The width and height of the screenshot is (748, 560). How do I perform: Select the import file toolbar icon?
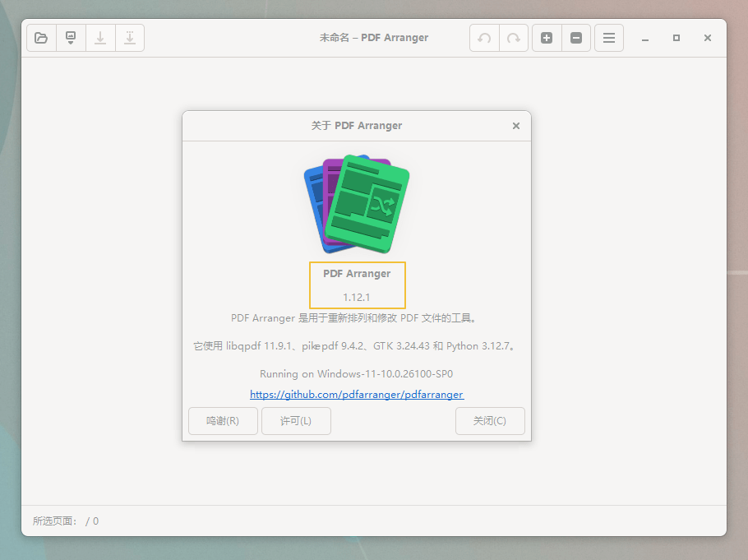[71, 37]
